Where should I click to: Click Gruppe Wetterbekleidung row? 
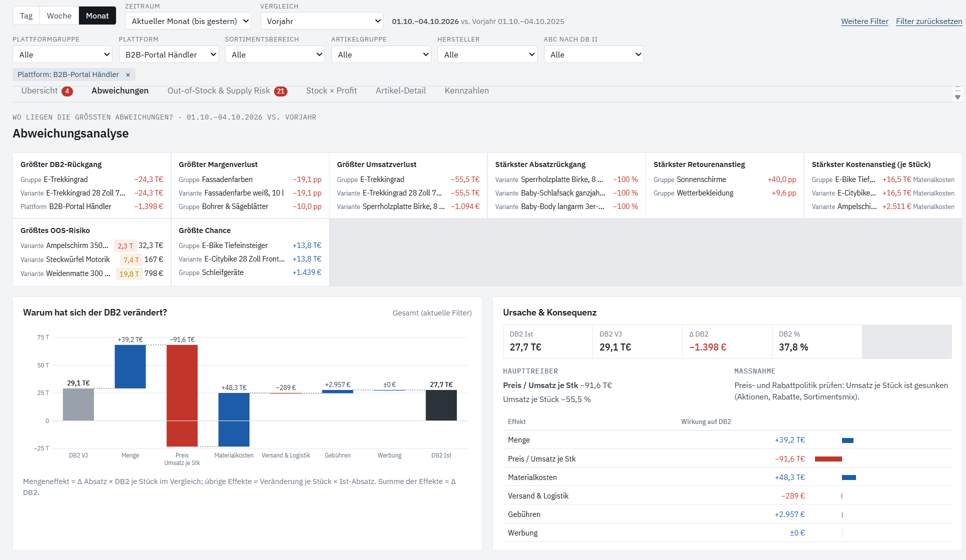[725, 193]
